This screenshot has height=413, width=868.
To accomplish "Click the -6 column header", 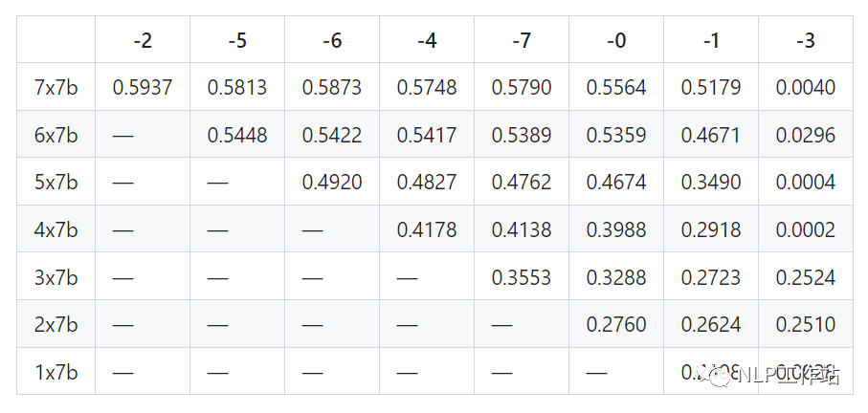I will tap(332, 40).
